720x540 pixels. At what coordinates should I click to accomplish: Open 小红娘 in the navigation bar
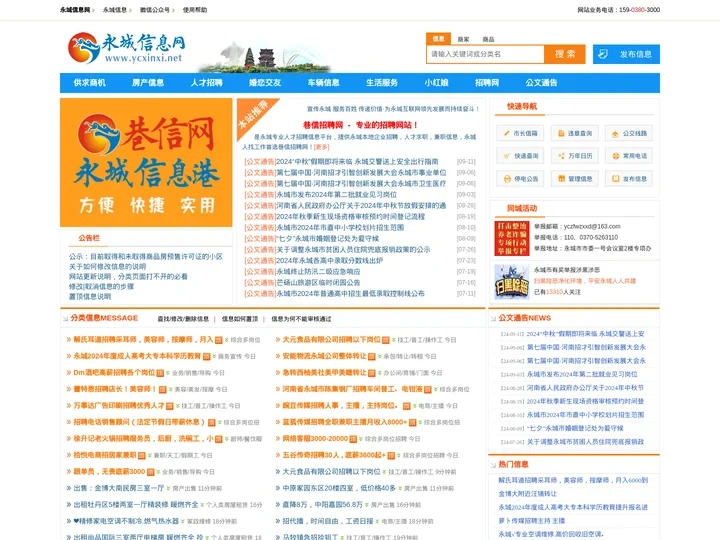tap(437, 83)
